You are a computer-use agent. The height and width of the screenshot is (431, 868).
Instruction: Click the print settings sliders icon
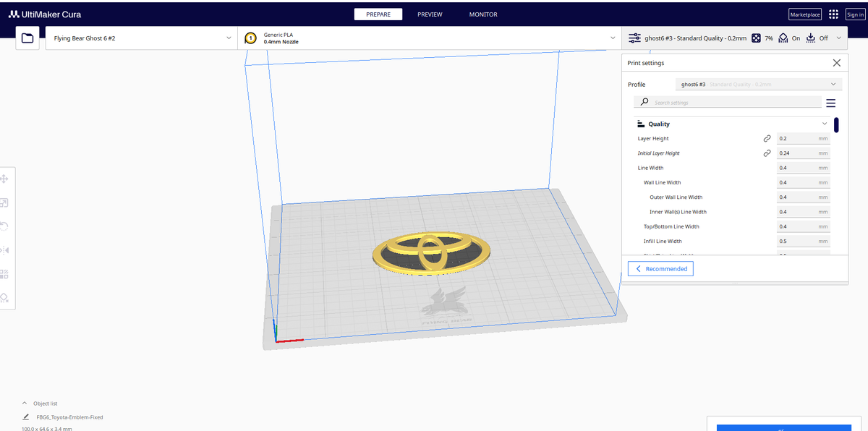[634, 38]
